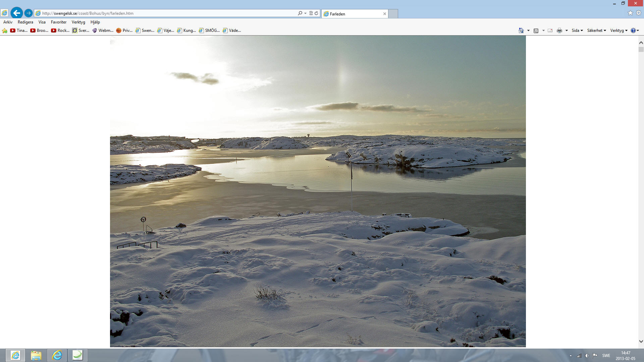This screenshot has width=644, height=362.
Task: Click the scrollbar down arrow
Action: [x=641, y=342]
